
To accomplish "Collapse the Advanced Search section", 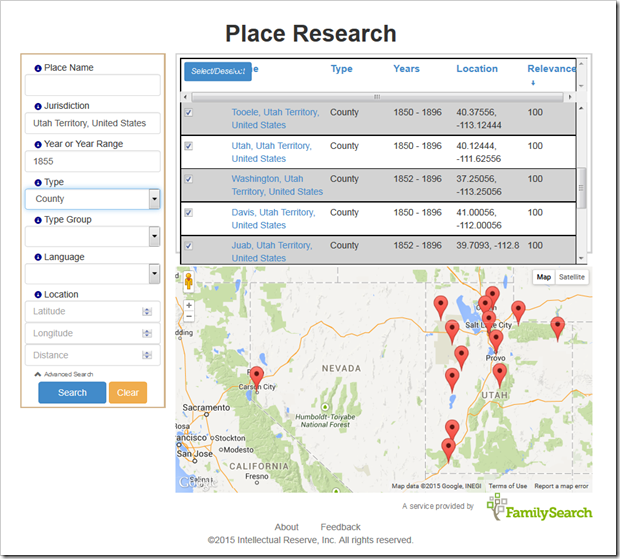I will click(64, 374).
